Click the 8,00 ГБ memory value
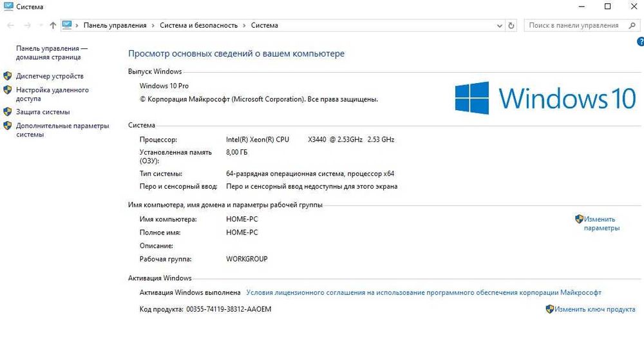Image resolution: width=644 pixels, height=360 pixels. 236,152
